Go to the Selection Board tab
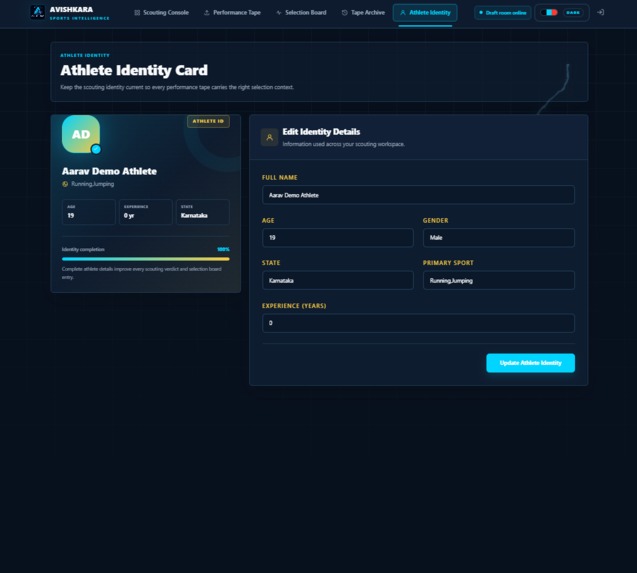637x573 pixels. click(x=301, y=13)
